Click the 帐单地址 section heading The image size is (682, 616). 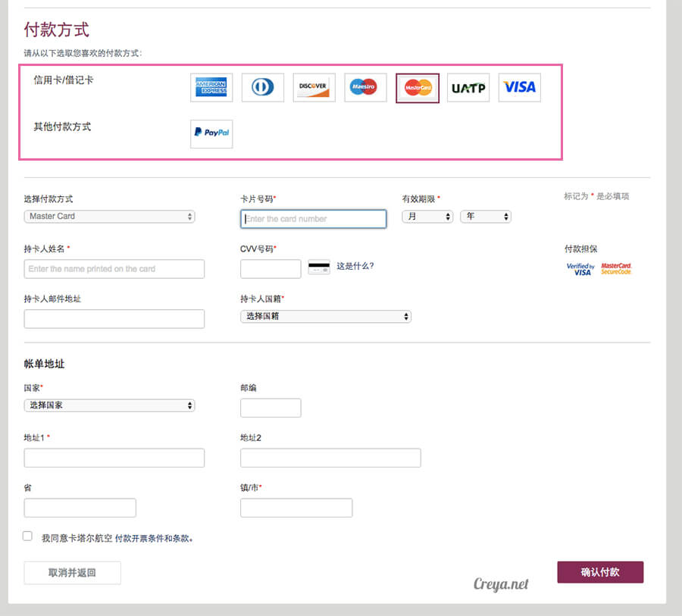click(x=45, y=364)
